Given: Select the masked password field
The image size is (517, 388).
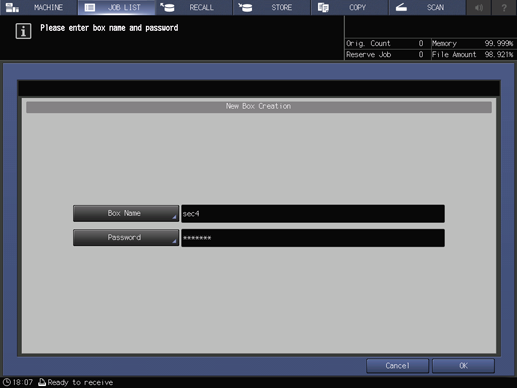Looking at the screenshot, I should point(313,238).
